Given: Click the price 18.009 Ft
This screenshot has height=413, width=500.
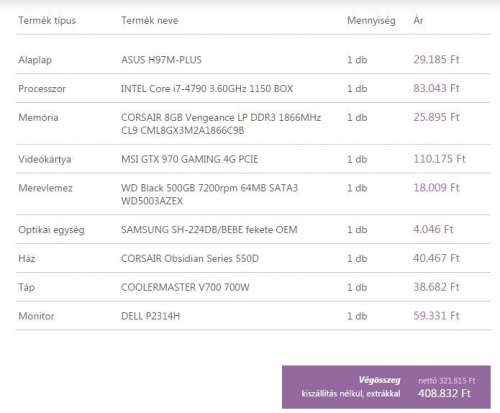Looking at the screenshot, I should 436,188.
